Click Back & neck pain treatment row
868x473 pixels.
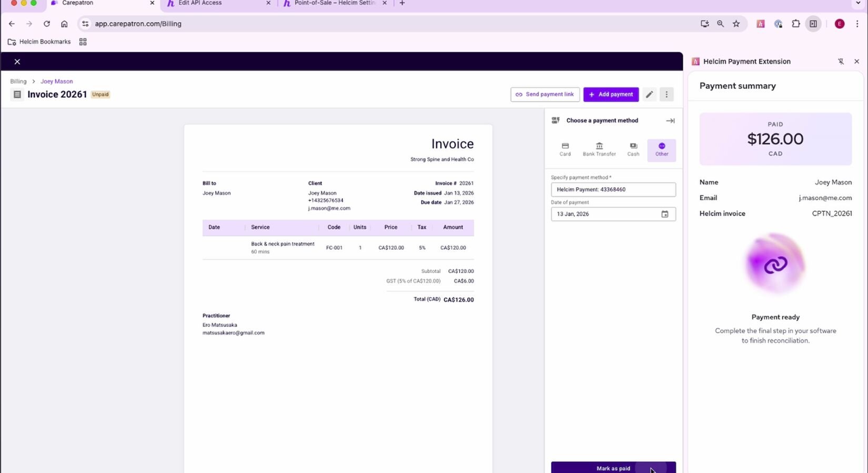pyautogui.click(x=338, y=248)
